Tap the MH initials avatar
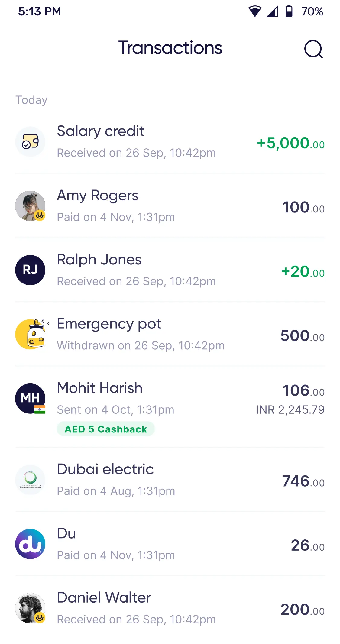The image size is (340, 644). [x=30, y=398]
